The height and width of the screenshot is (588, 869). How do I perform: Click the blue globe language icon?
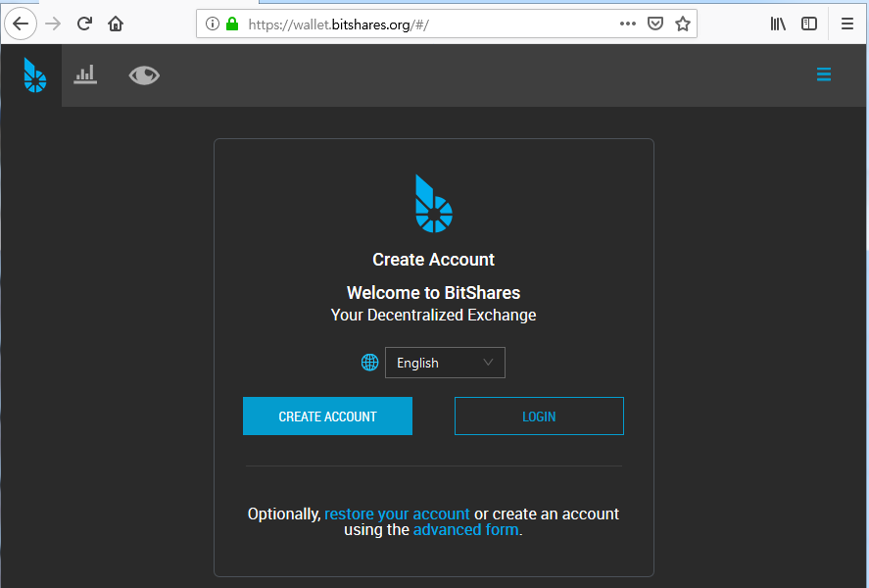[369, 363]
